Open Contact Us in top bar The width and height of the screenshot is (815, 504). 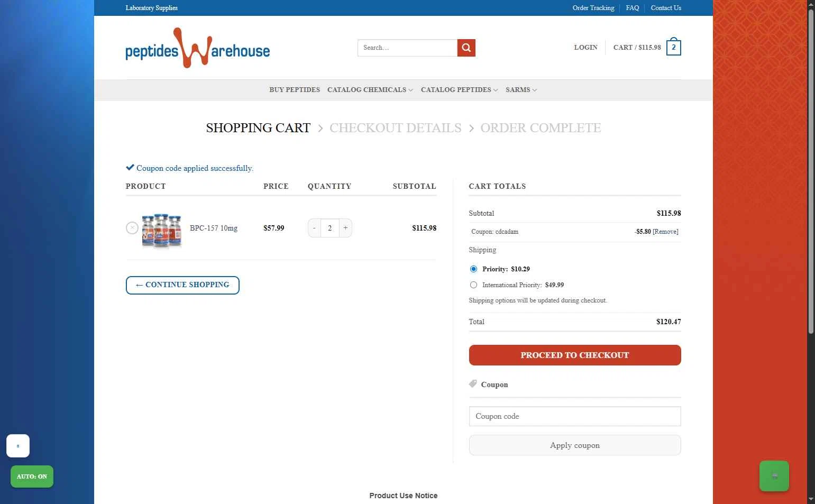click(x=666, y=8)
